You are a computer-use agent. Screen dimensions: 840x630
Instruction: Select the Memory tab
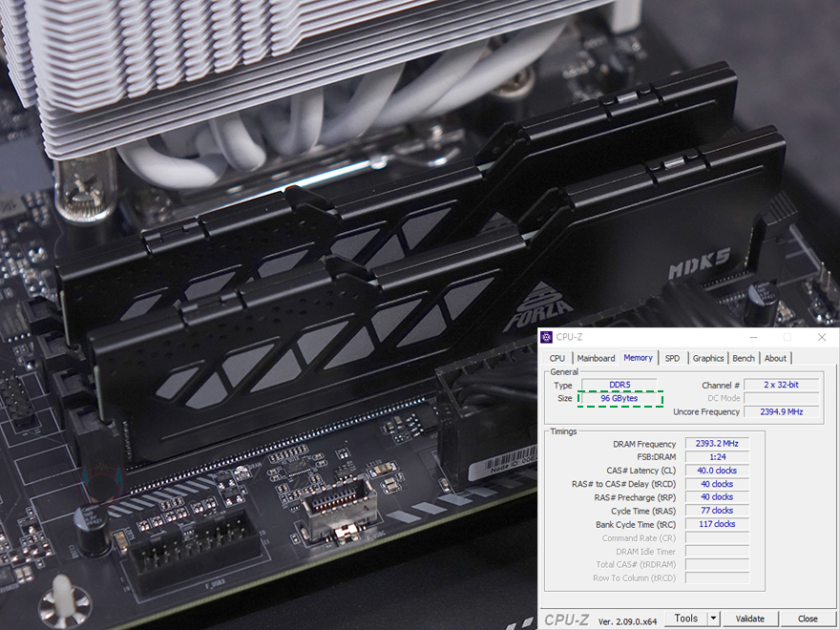click(x=638, y=357)
